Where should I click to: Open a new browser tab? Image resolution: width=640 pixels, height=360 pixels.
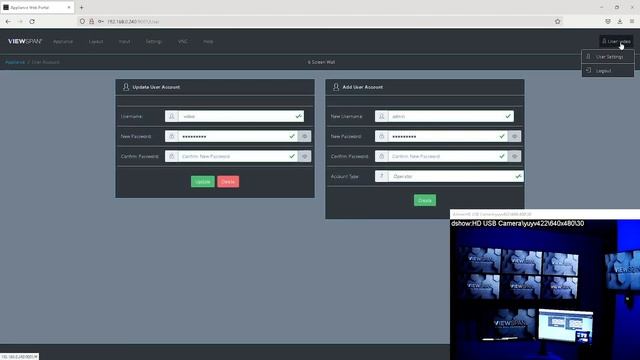[81, 7]
